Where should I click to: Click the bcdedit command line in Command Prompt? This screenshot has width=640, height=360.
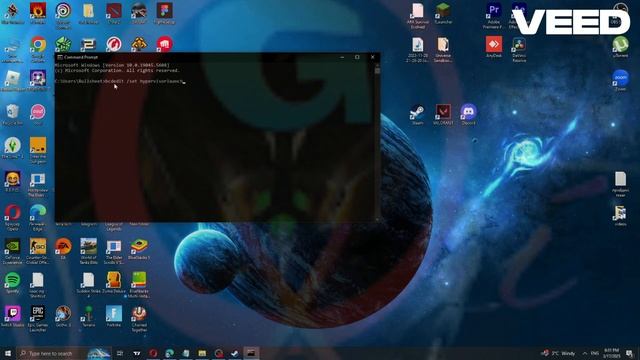click(x=120, y=81)
